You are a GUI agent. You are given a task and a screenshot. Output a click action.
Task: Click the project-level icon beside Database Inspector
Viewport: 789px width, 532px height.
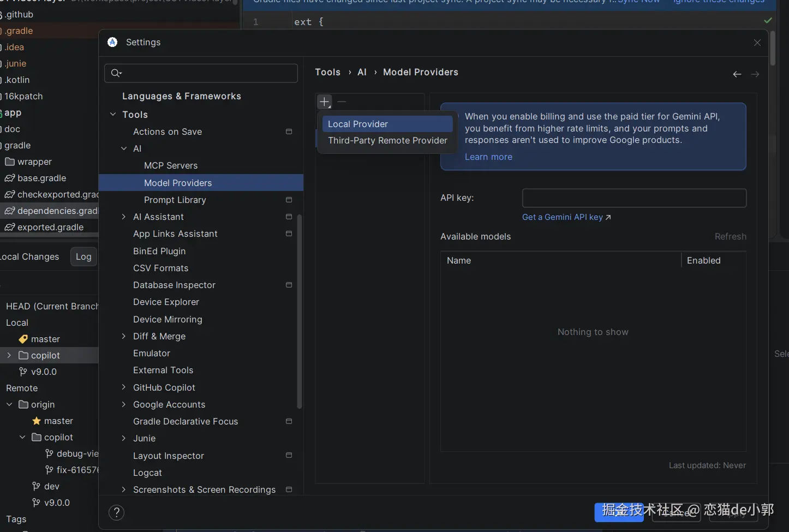pyautogui.click(x=289, y=285)
